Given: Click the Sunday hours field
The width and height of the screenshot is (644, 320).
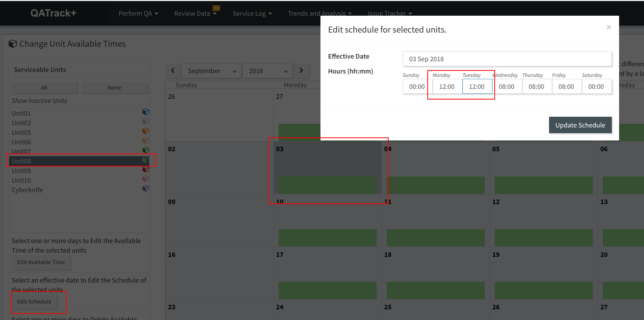Looking at the screenshot, I should coord(417,87).
